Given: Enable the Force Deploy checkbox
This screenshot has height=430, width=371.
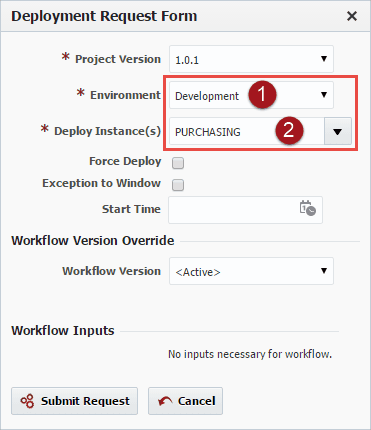Looking at the screenshot, I should tap(178, 163).
